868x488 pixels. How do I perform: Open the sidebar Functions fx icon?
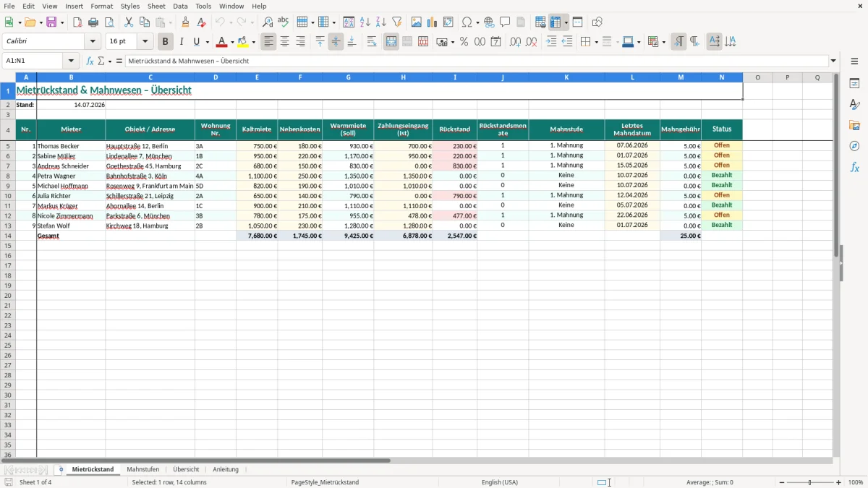[854, 167]
